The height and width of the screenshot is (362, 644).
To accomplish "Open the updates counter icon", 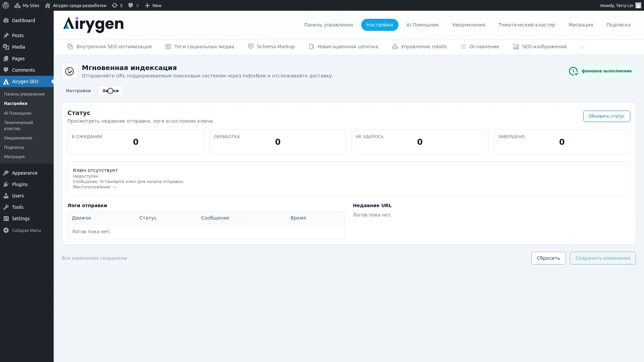I will 117,5.
